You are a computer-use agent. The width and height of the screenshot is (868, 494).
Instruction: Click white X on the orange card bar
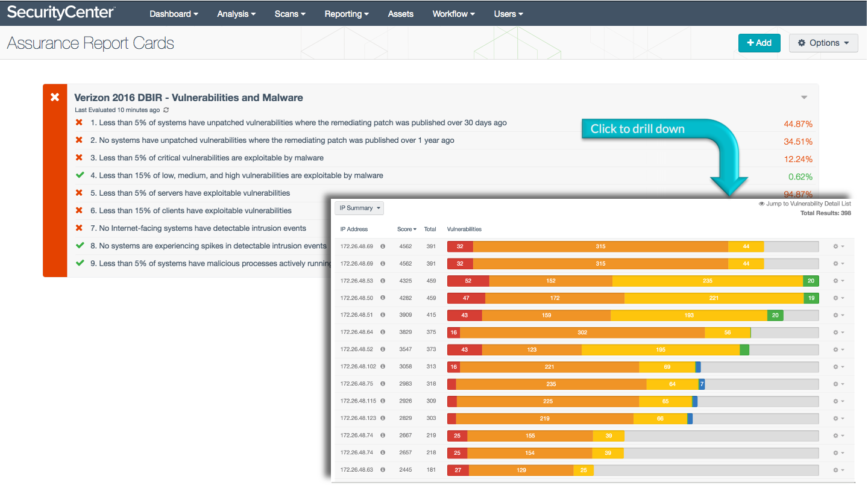tap(55, 97)
